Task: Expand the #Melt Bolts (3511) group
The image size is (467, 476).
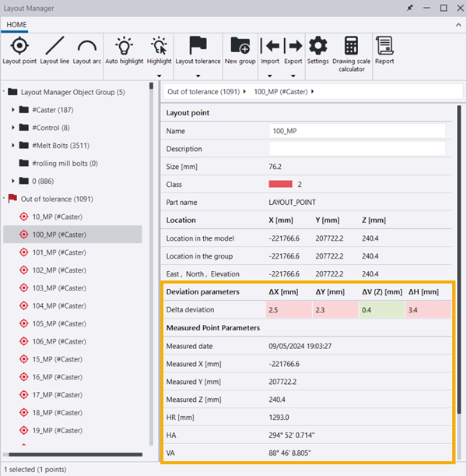Action: point(13,146)
